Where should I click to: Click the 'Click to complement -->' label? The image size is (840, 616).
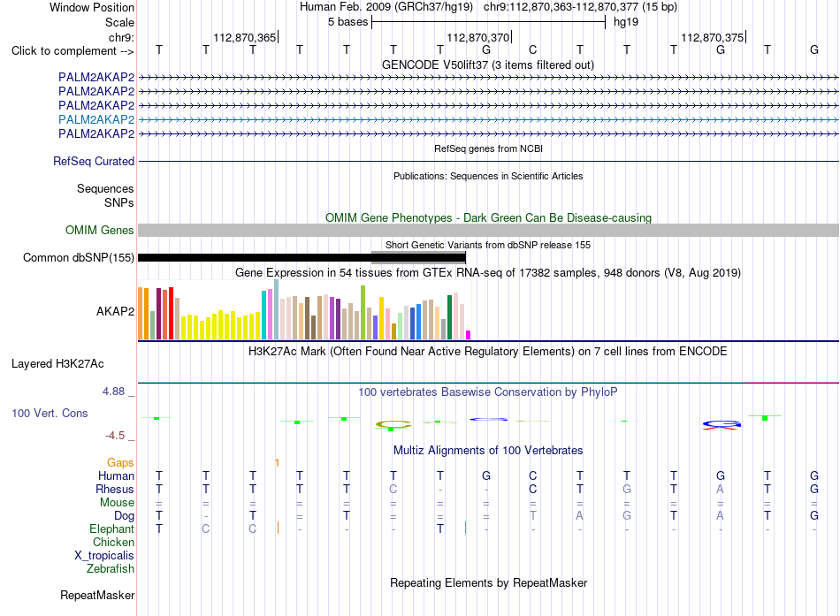(x=73, y=51)
